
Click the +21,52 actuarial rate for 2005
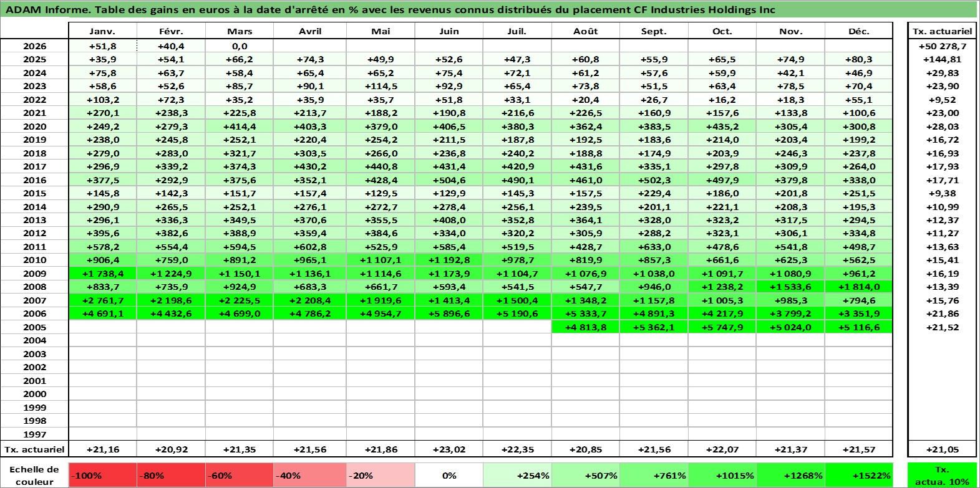coord(942,327)
